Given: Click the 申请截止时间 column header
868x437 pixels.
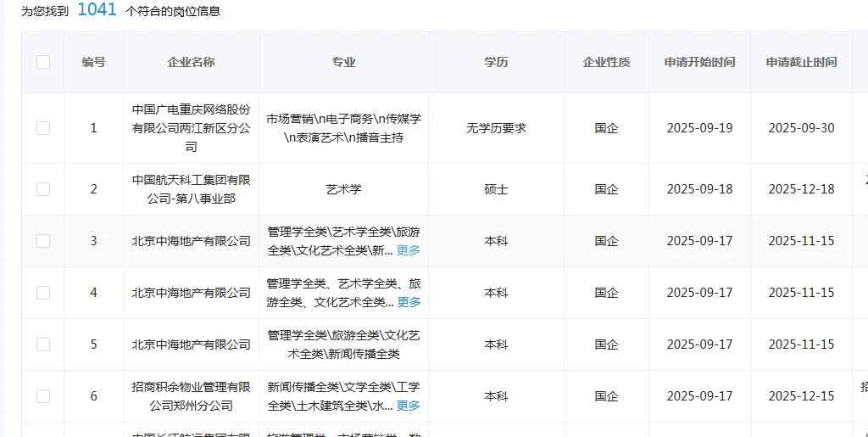Looking at the screenshot, I should 801,62.
